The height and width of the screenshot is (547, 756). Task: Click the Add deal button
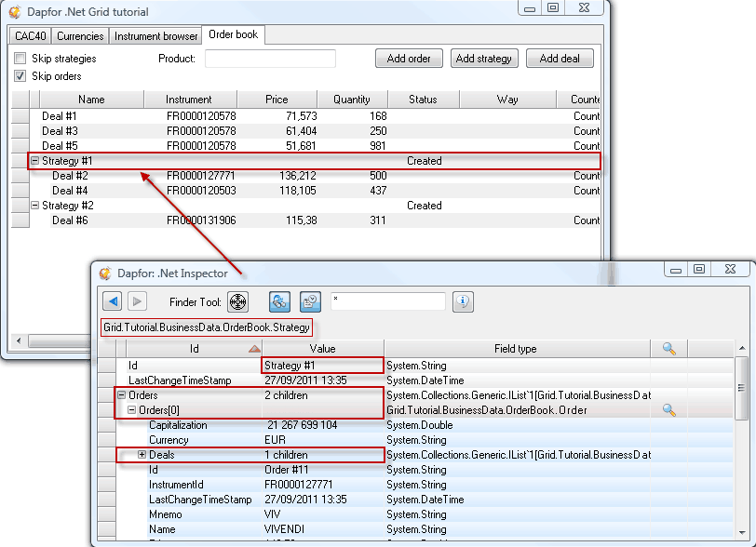coord(560,59)
